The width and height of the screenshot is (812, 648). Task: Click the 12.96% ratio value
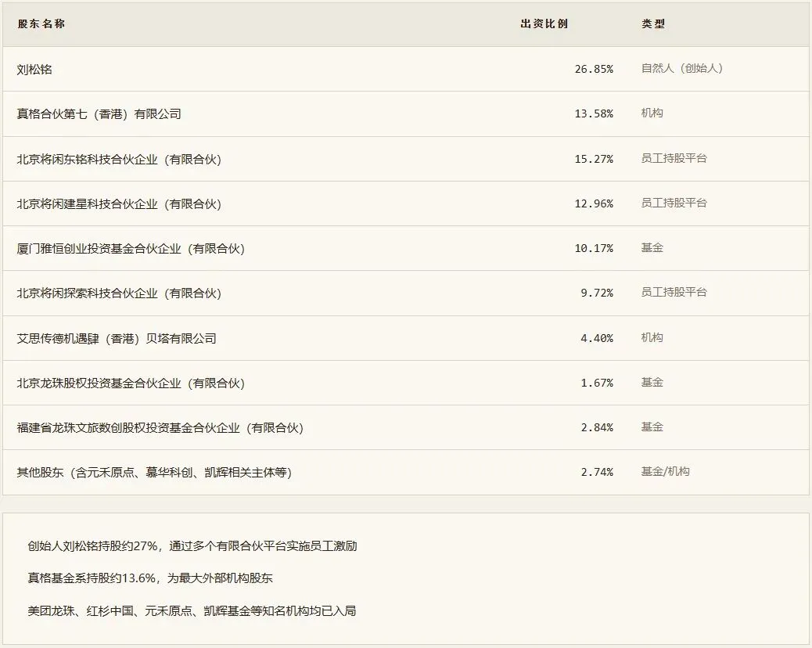(x=594, y=203)
